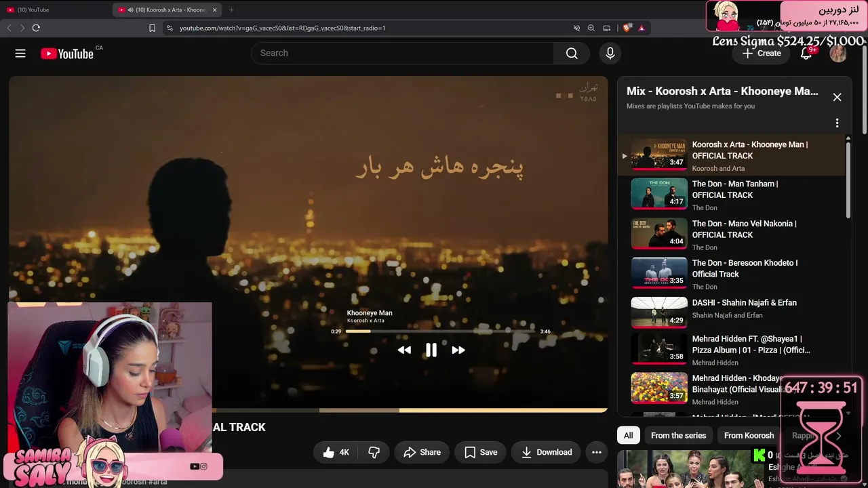868x488 pixels.
Task: Click the Mix playlist scrollbar
Action: 848,180
